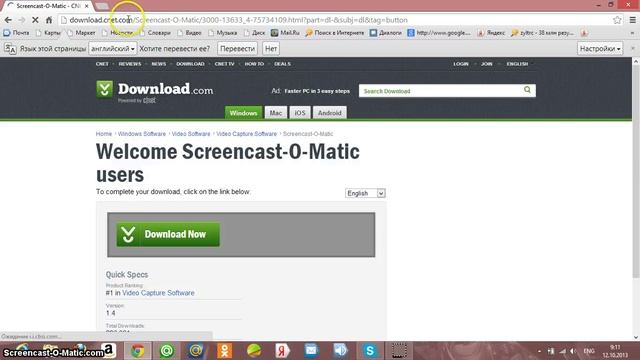Screen dimensions: 640x360
Task: Open the Yandex taskbar icon
Action: (x=282, y=351)
